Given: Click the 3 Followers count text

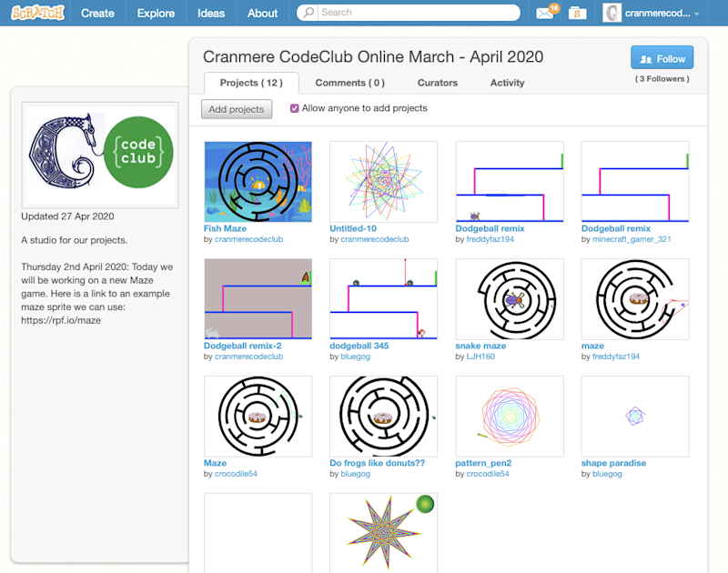Looking at the screenshot, I should pyautogui.click(x=662, y=79).
